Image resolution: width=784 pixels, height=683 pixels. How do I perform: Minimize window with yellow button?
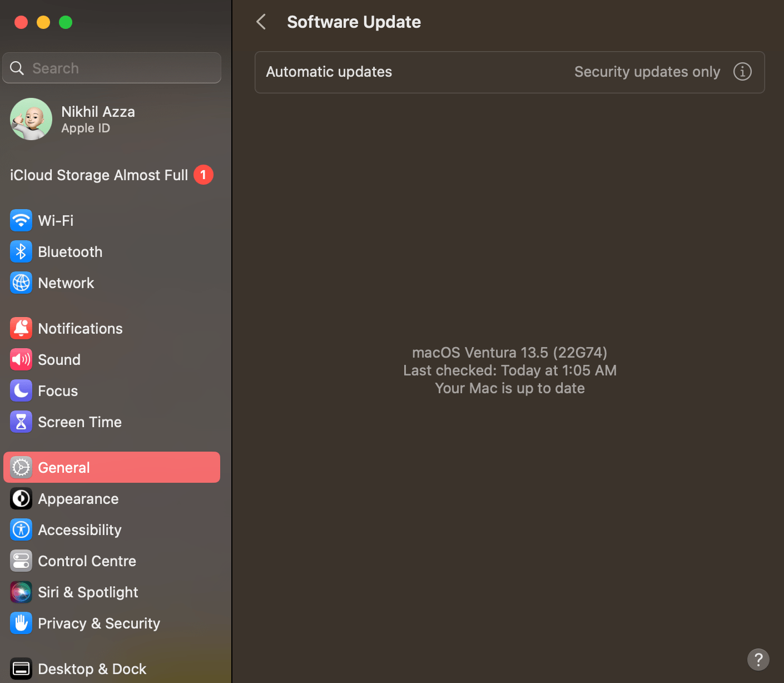(x=43, y=22)
